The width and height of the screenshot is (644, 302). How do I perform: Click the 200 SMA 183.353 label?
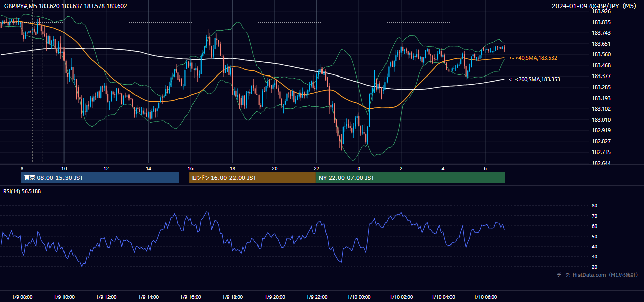click(535, 80)
